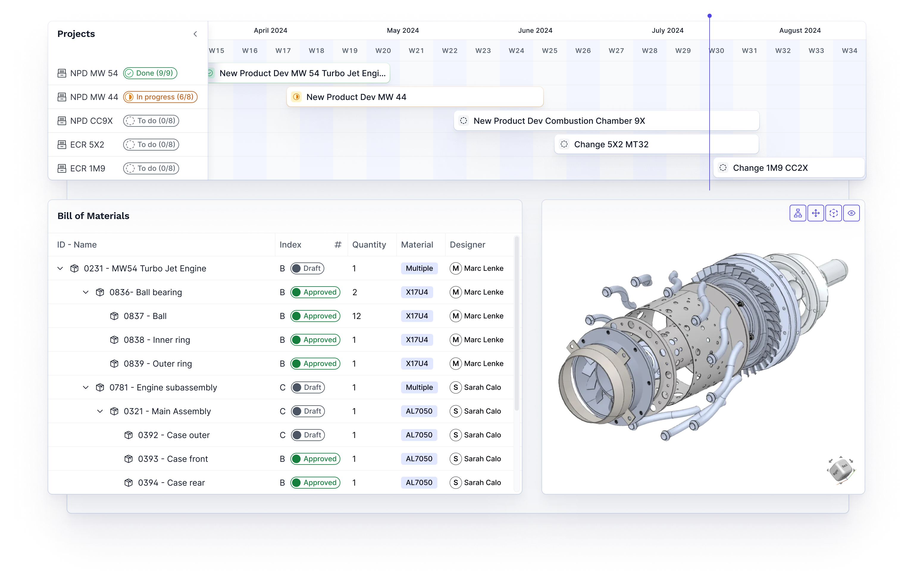Image resolution: width=914 pixels, height=588 pixels.
Task: Click the 3D orientation cube
Action: pyautogui.click(x=841, y=470)
